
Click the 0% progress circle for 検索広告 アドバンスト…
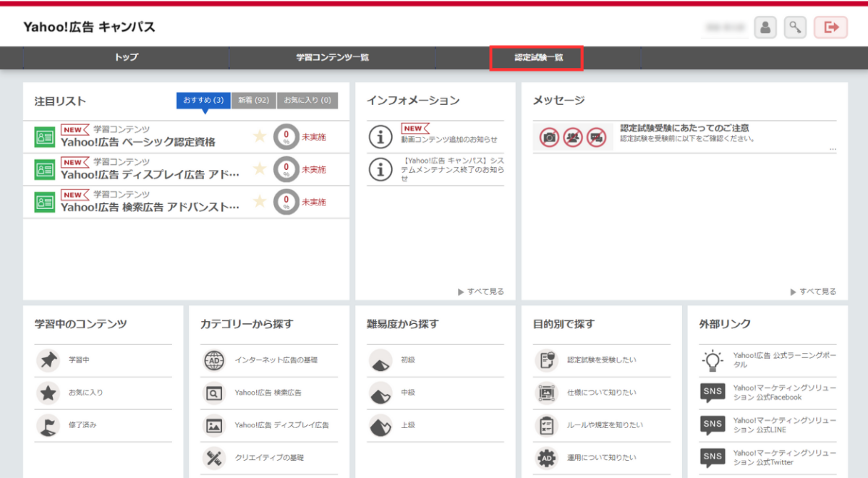pos(286,202)
